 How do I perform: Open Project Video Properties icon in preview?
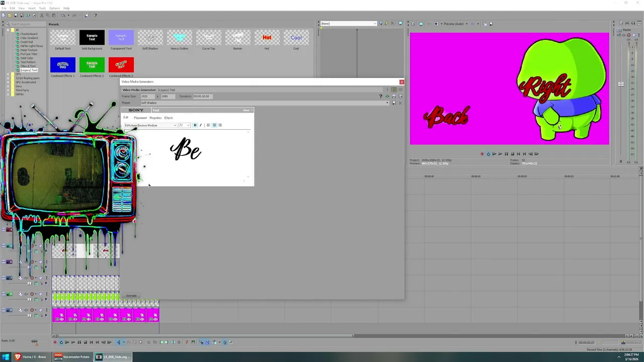coord(414,24)
